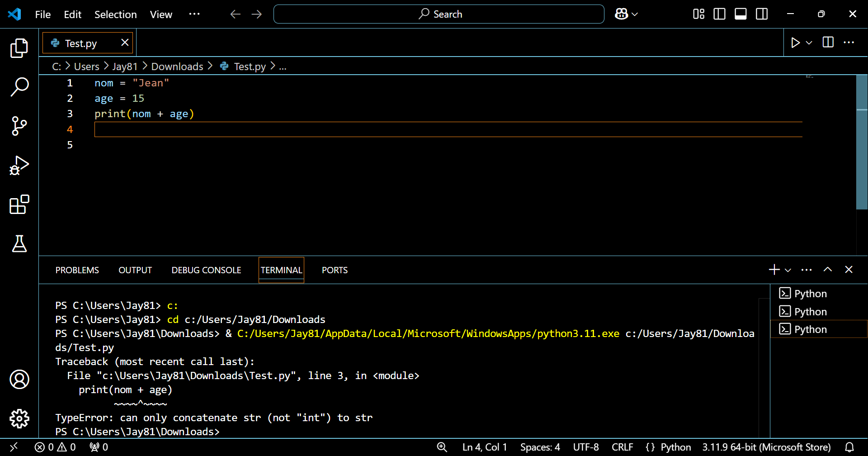This screenshot has height=456, width=868.
Task: Run Python file with play button
Action: pyautogui.click(x=795, y=43)
